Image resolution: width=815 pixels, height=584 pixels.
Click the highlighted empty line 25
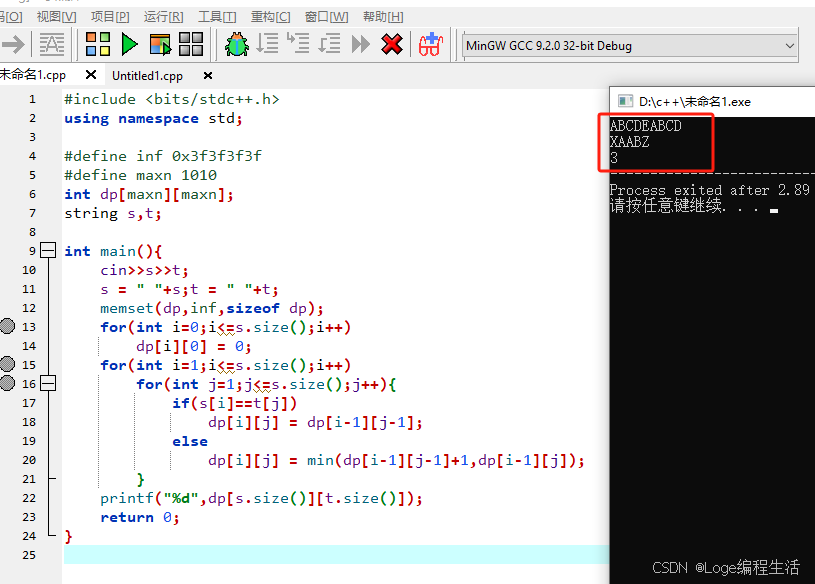[336, 555]
